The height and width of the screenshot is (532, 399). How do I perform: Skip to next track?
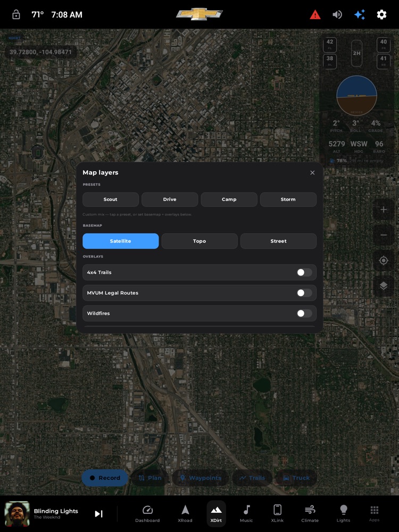click(98, 514)
